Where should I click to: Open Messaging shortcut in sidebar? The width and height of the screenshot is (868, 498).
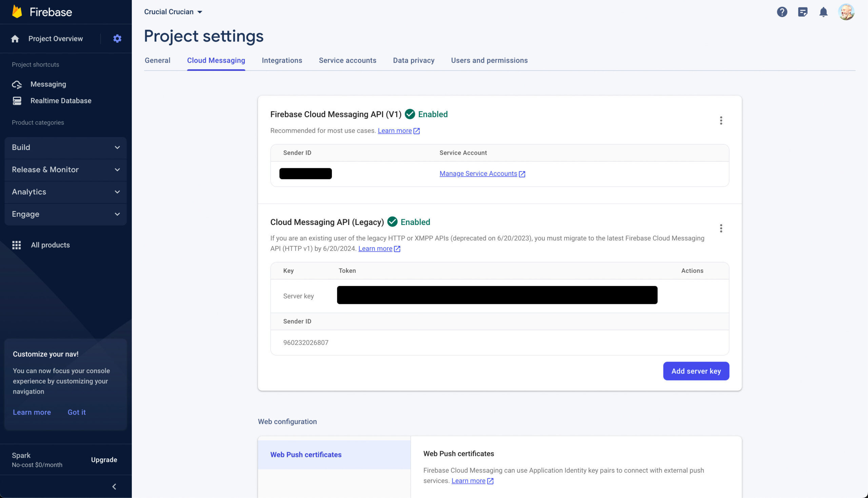click(x=48, y=84)
